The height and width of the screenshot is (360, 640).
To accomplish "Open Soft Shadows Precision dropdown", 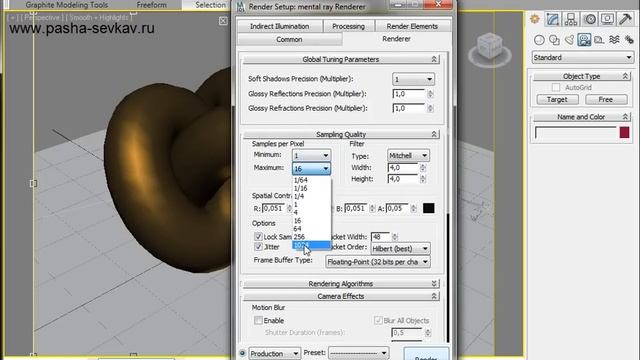I will [413, 79].
